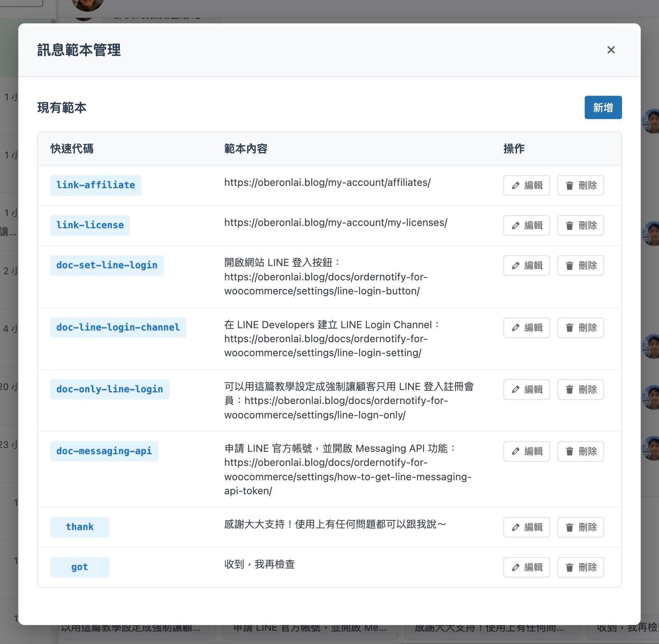The height and width of the screenshot is (644, 659).
Task: Edit the thank template
Action: (x=526, y=527)
